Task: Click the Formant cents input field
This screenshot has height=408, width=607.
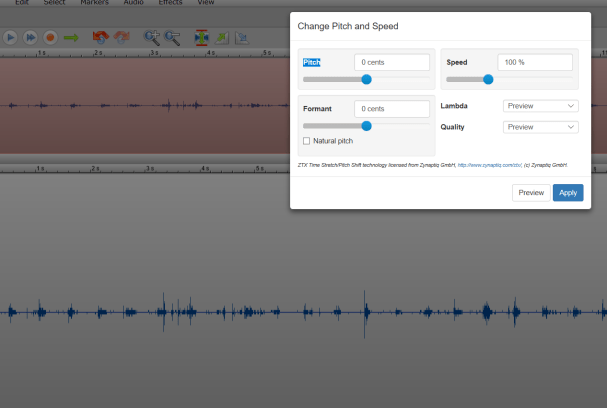Action: coord(391,108)
